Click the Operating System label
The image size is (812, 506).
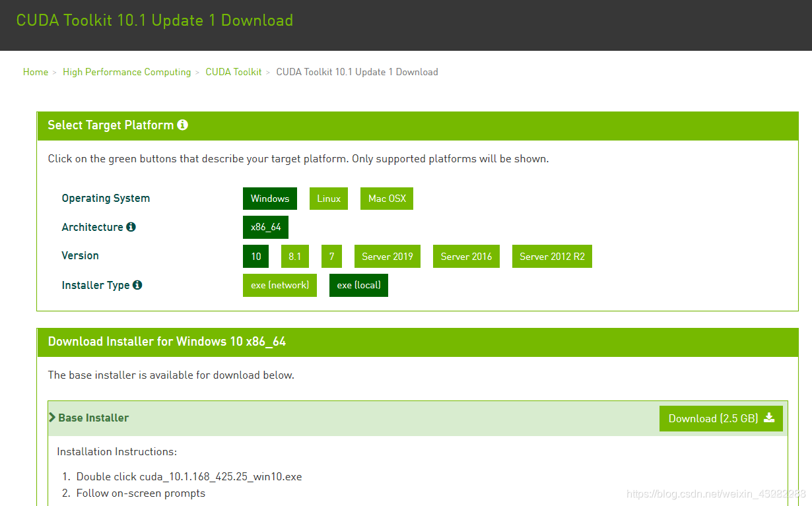106,198
